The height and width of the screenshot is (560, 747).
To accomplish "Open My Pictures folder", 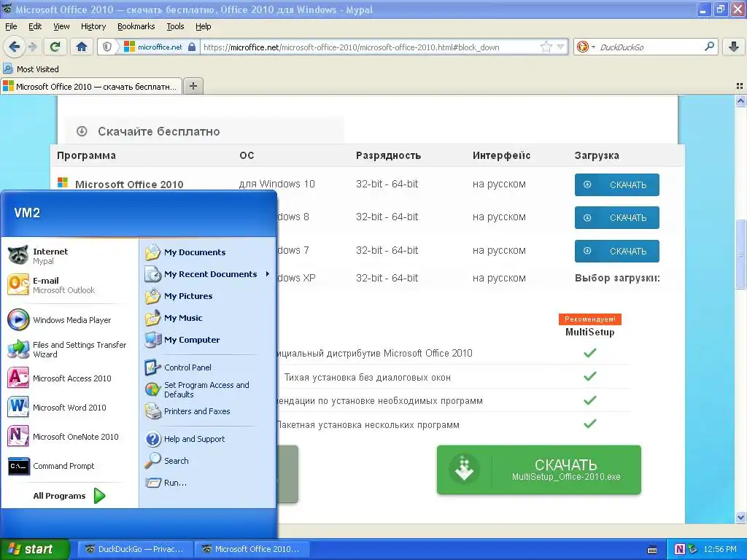I will click(208, 296).
